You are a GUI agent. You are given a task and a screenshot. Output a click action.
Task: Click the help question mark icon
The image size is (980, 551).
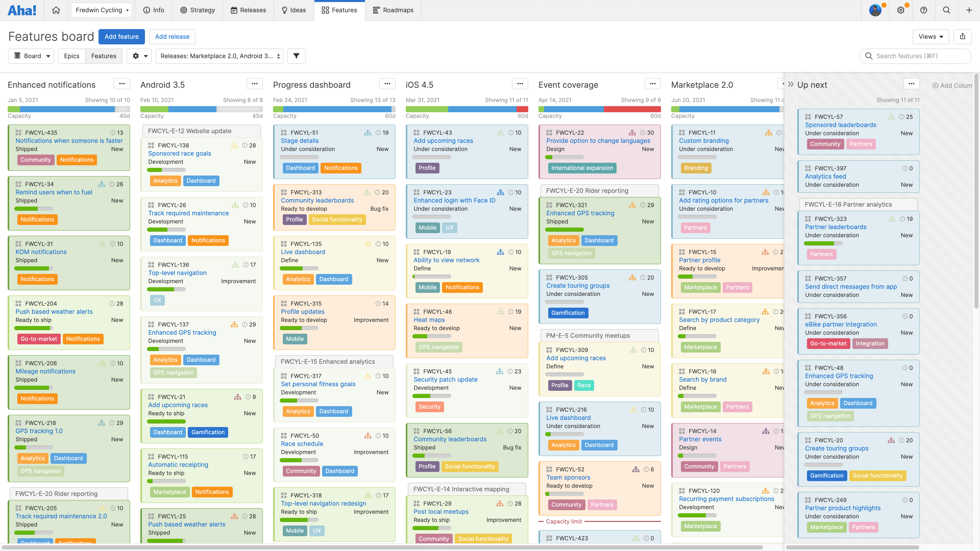pos(924,10)
